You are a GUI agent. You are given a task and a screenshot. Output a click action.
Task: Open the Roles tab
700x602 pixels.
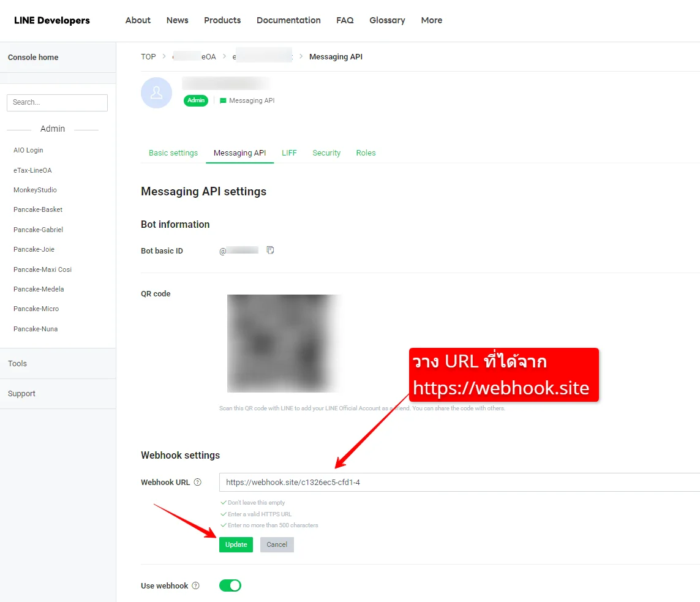tap(366, 152)
